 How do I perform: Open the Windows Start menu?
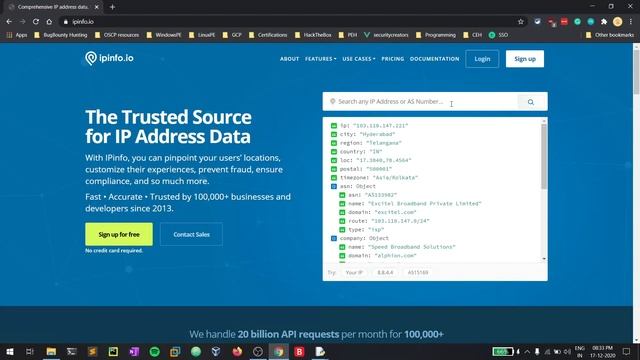(x=10, y=351)
